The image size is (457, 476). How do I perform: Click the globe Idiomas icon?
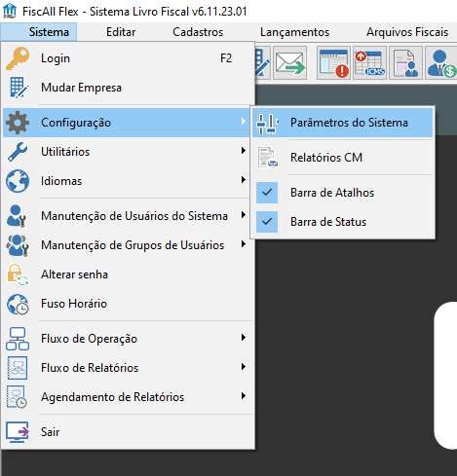coord(18,181)
